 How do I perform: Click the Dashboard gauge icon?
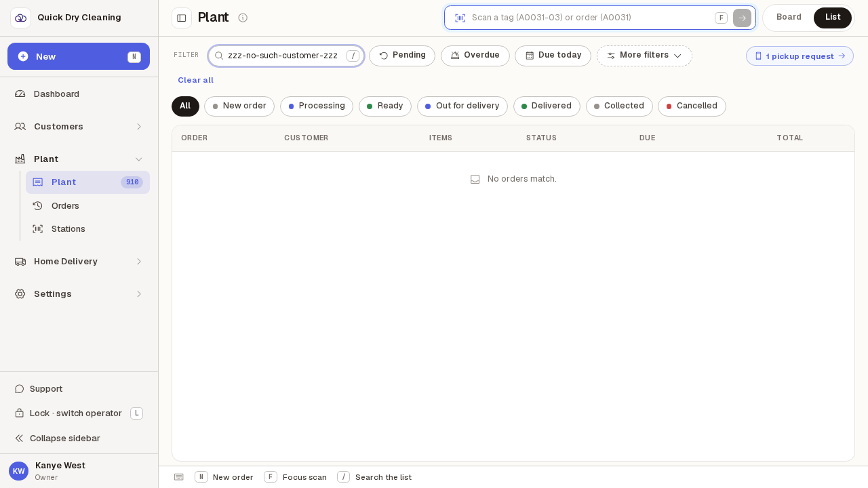click(x=20, y=94)
